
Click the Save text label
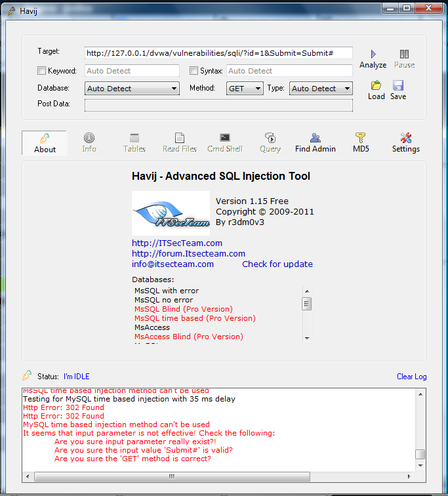click(x=398, y=96)
